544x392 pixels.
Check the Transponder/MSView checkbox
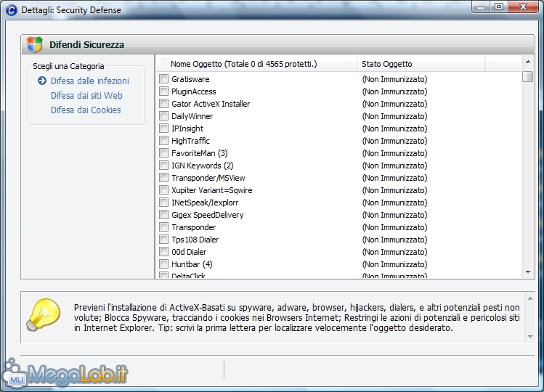click(x=163, y=178)
